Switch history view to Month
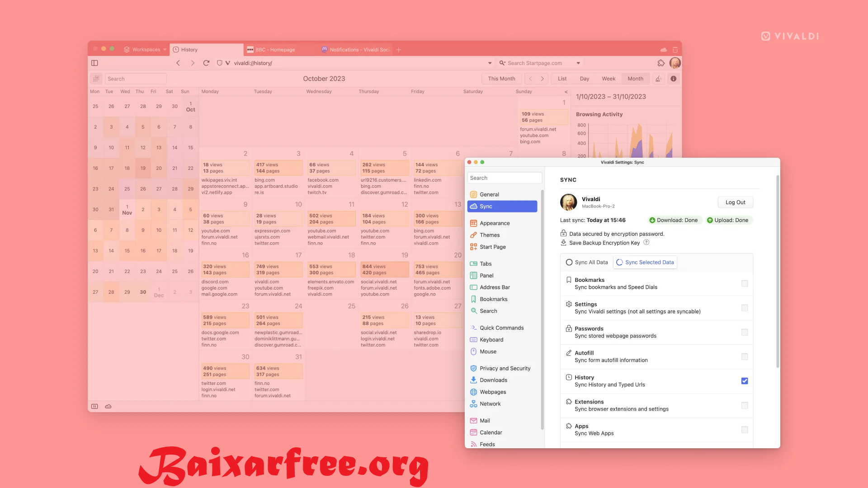 coord(635,79)
